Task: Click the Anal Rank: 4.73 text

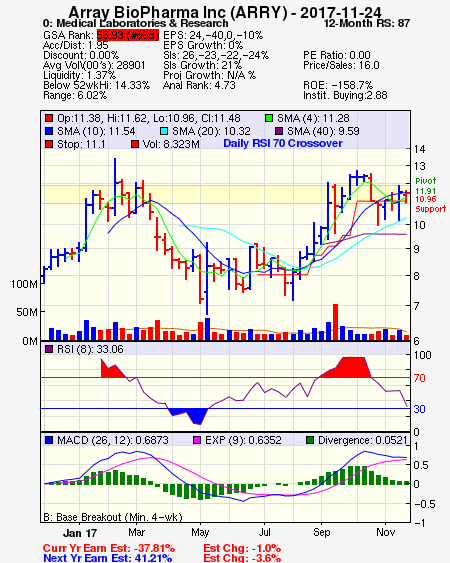Action: click(x=199, y=85)
